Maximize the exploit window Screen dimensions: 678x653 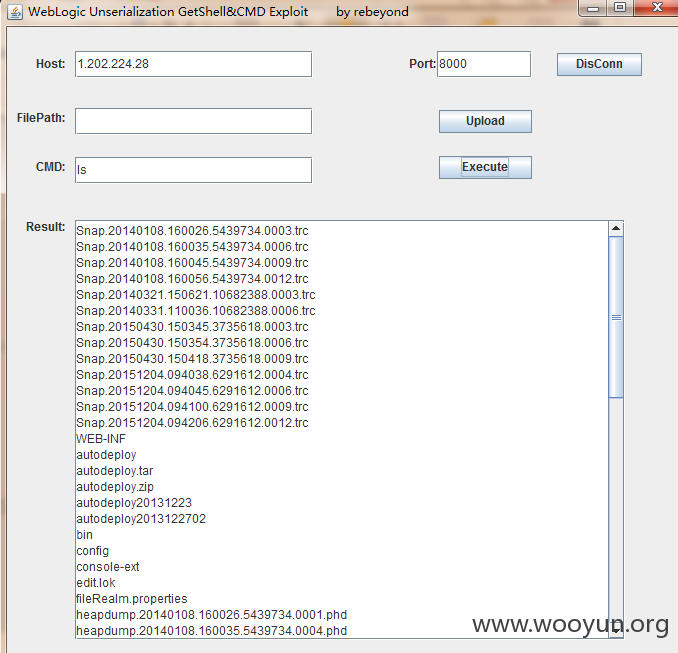[620, 8]
